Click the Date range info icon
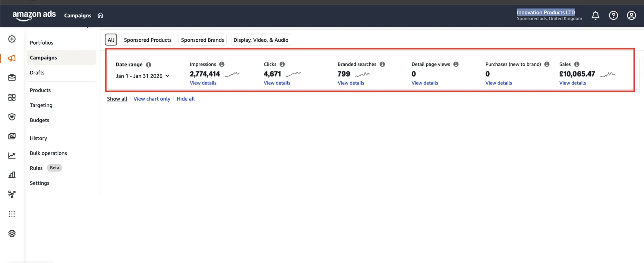Screen dimensions: 644x263 [x=148, y=65]
